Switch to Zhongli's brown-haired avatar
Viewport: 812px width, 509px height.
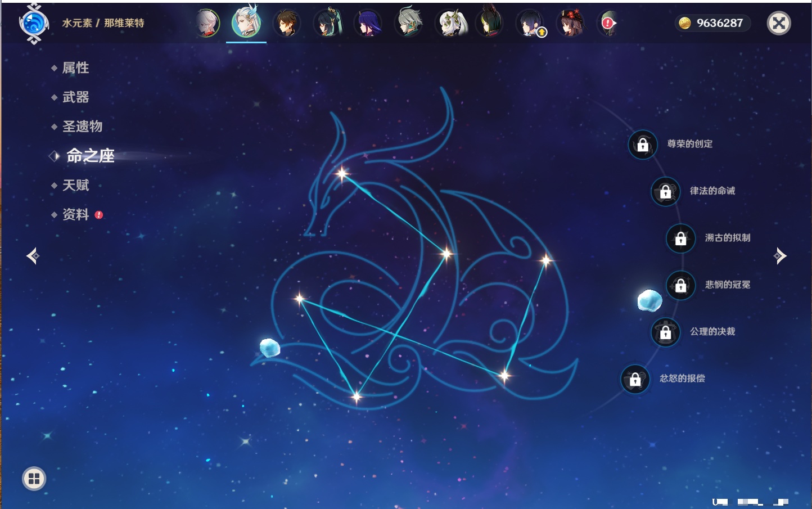click(x=287, y=24)
